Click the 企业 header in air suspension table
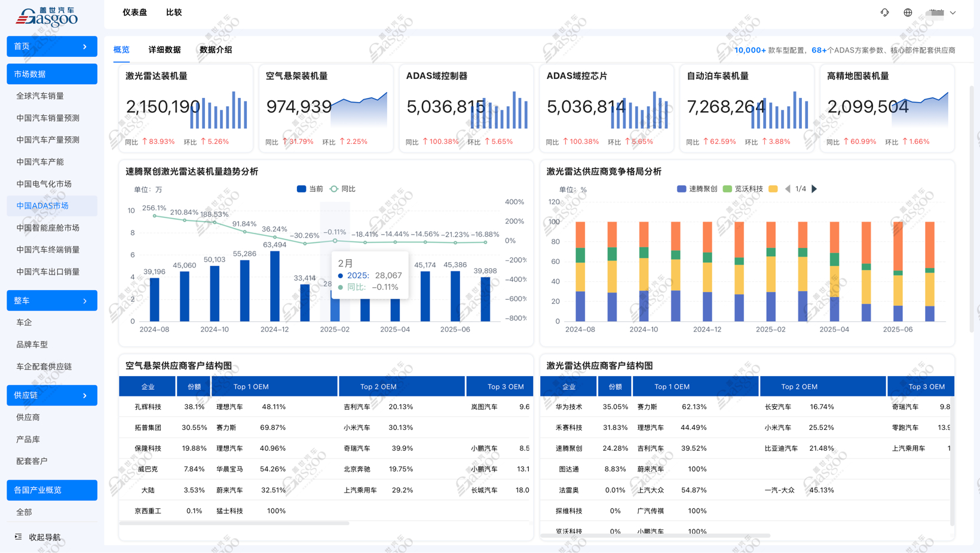Image resolution: width=980 pixels, height=553 pixels. click(148, 386)
